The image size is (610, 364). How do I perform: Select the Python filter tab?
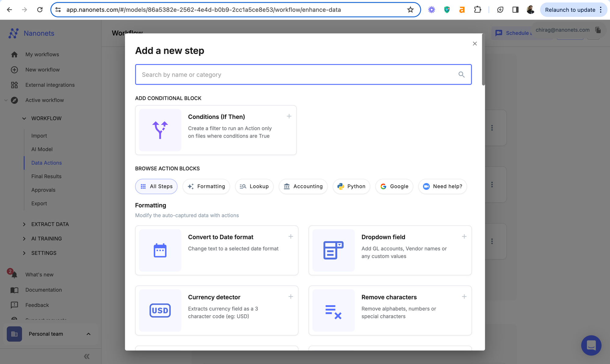pyautogui.click(x=351, y=186)
